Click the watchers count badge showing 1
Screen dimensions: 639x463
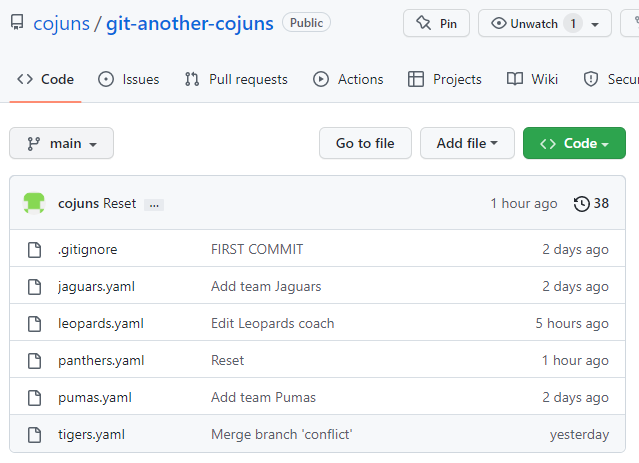[573, 24]
